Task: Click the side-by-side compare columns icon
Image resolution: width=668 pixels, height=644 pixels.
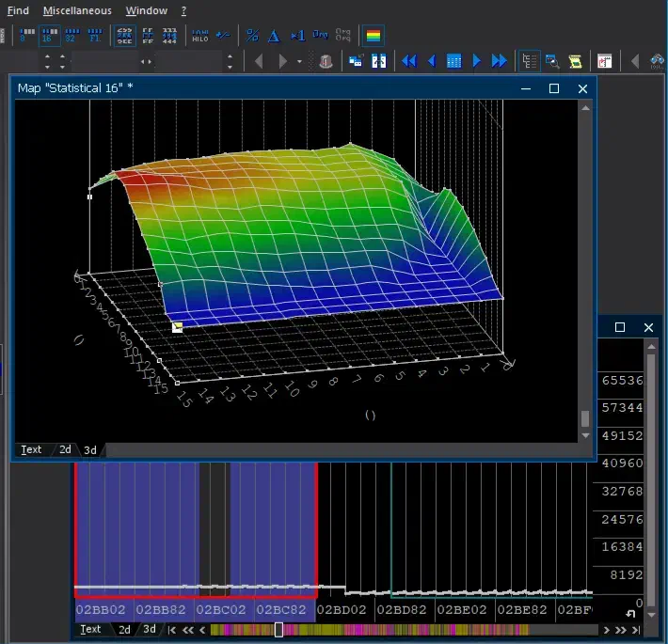Action: click(x=379, y=61)
